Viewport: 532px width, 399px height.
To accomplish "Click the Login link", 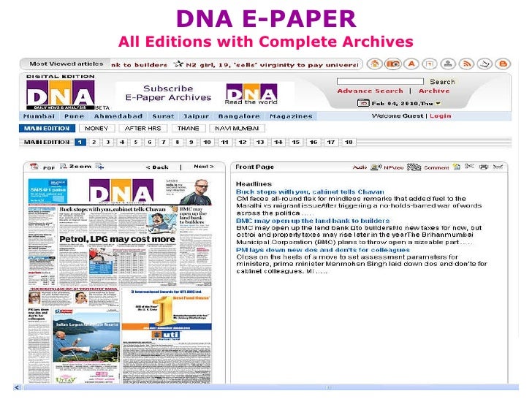I will point(440,116).
